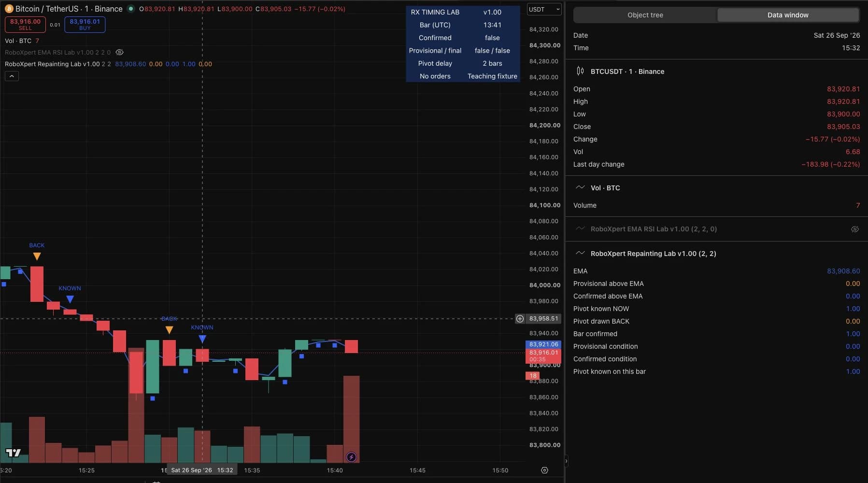Click the Change row in the Data window

[x=716, y=139]
